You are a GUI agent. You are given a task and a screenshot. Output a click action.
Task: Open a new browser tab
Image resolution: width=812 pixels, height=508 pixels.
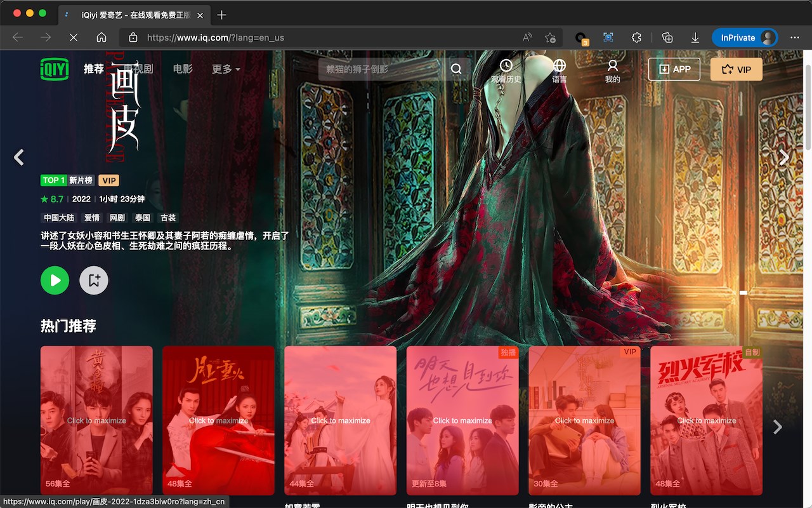tap(221, 15)
